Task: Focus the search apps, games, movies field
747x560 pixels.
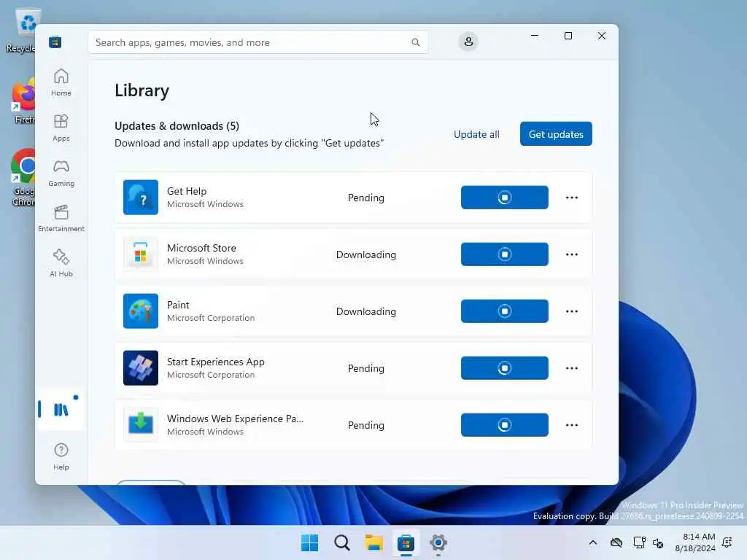Action: [258, 42]
